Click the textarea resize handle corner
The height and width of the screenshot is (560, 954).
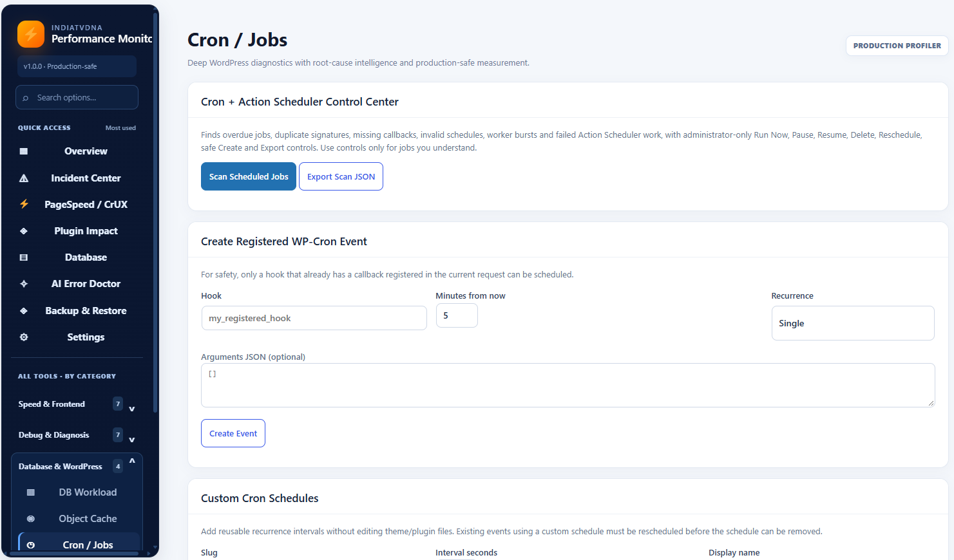(x=931, y=403)
